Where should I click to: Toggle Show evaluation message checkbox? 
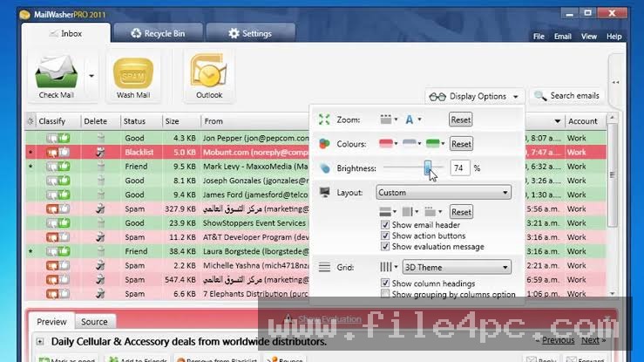coord(385,247)
